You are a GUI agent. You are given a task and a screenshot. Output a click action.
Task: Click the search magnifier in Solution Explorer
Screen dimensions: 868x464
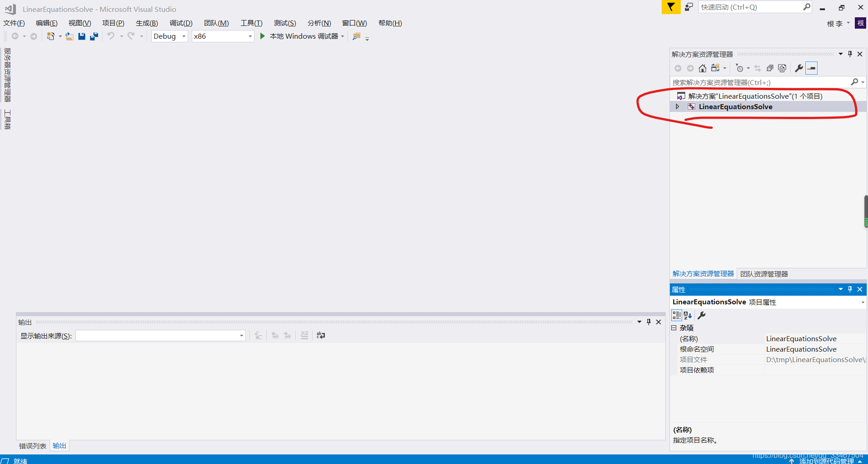click(854, 82)
